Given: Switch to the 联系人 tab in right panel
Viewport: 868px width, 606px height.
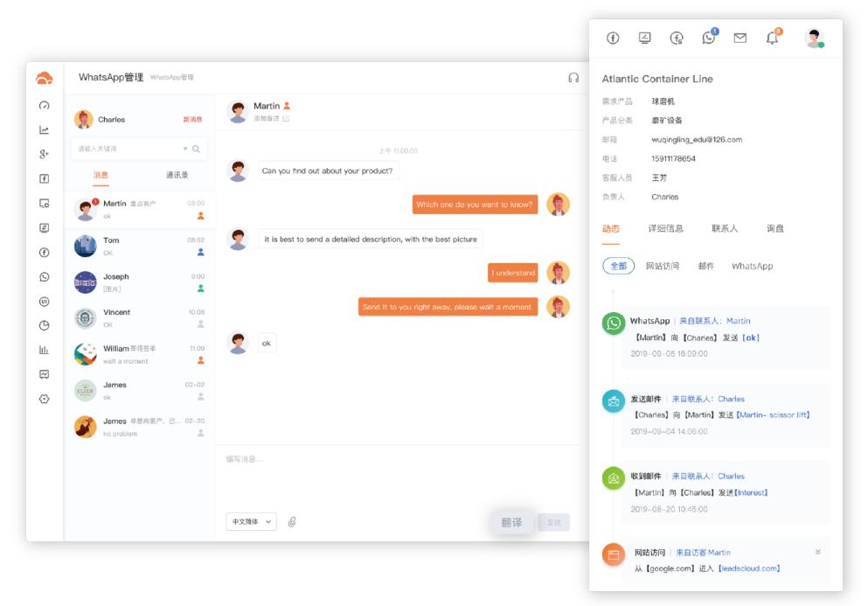Looking at the screenshot, I should click(726, 226).
